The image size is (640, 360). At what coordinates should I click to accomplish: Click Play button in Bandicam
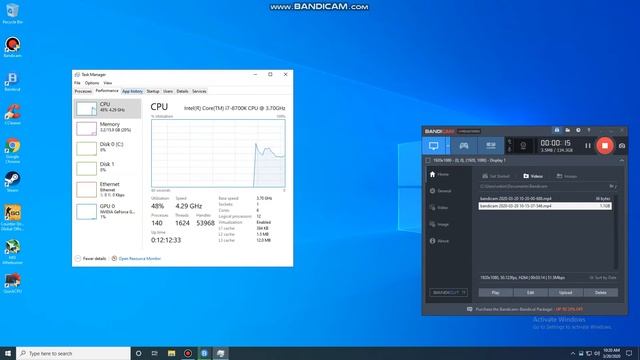(x=495, y=292)
